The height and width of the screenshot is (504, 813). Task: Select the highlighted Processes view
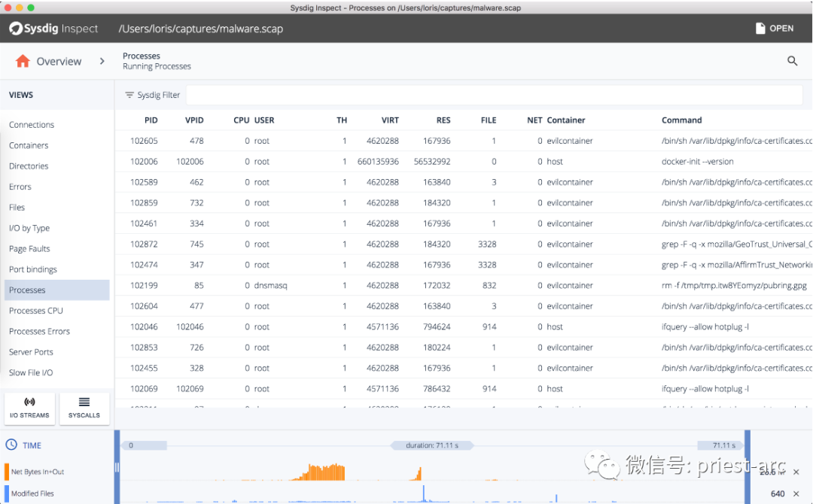[57, 290]
